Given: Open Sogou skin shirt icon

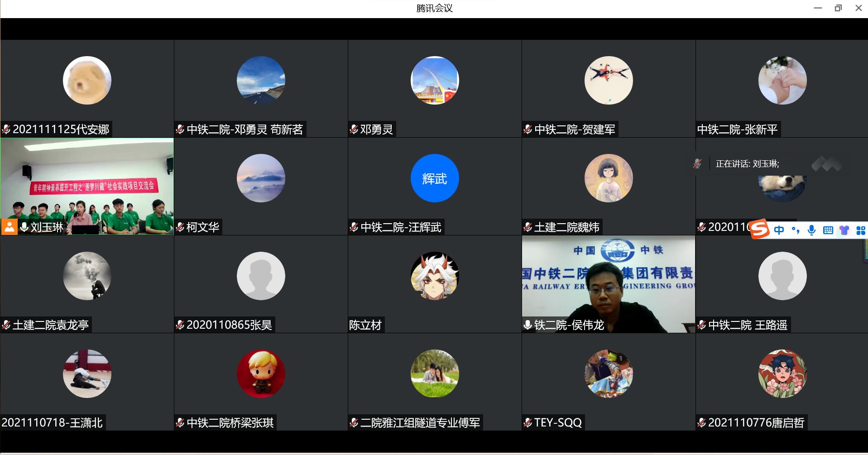Looking at the screenshot, I should [844, 230].
